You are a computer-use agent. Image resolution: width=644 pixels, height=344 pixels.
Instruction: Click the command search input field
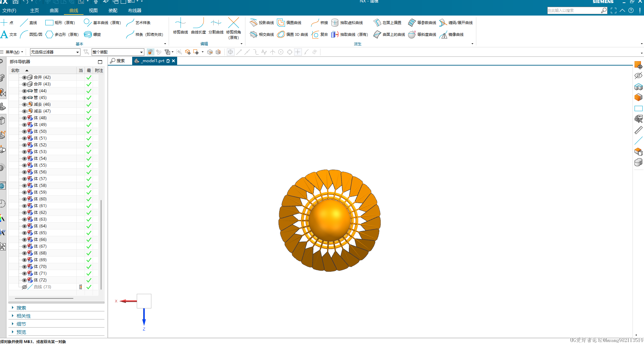click(574, 10)
